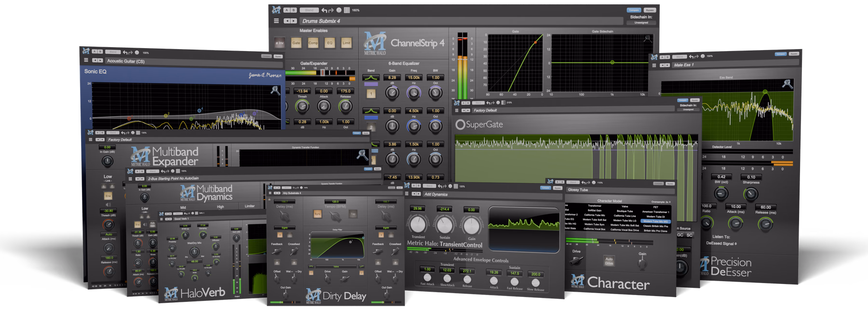Select Boutique Tube character model
Image resolution: width=868 pixels, height=310 pixels.
(624, 211)
